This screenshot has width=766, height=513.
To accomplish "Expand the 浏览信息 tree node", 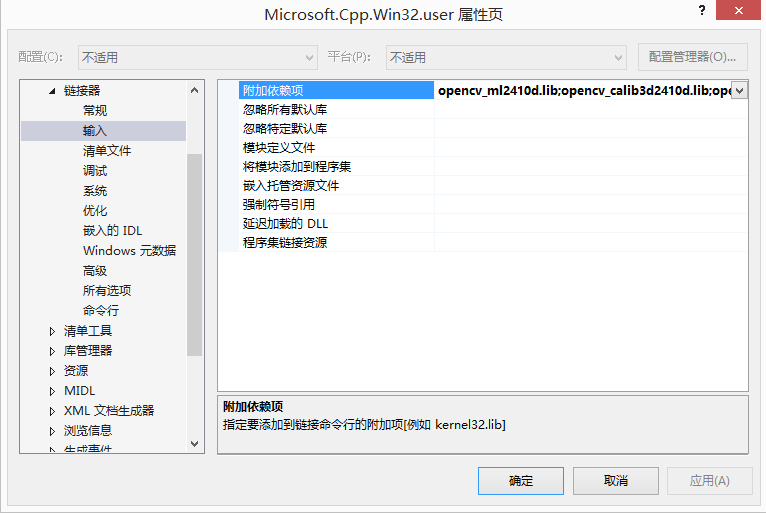I will [x=52, y=431].
